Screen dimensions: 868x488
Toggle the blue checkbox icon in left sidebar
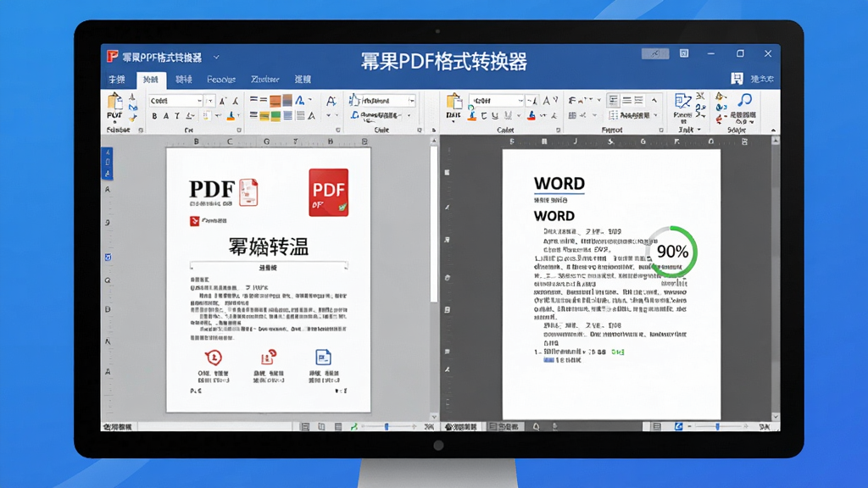click(108, 258)
